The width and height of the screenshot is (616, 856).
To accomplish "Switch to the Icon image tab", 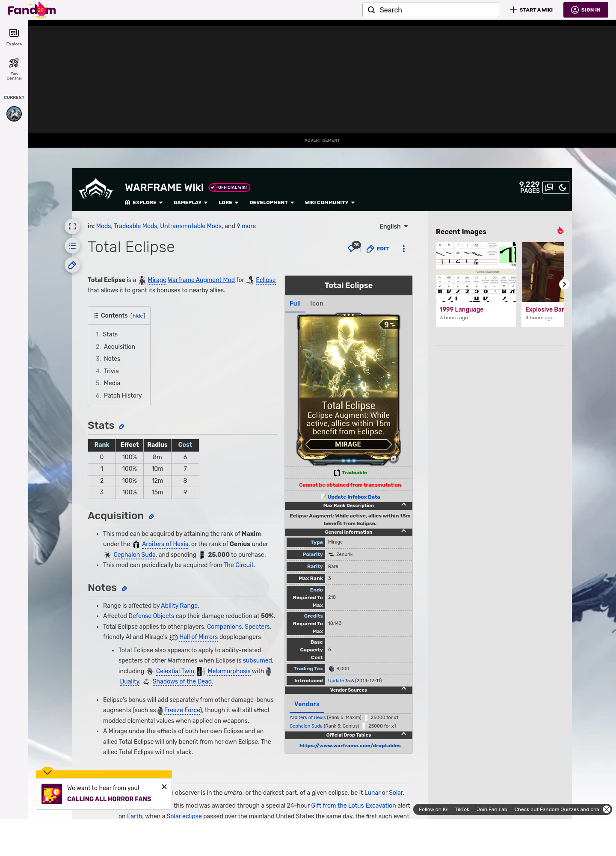I will [x=317, y=303].
